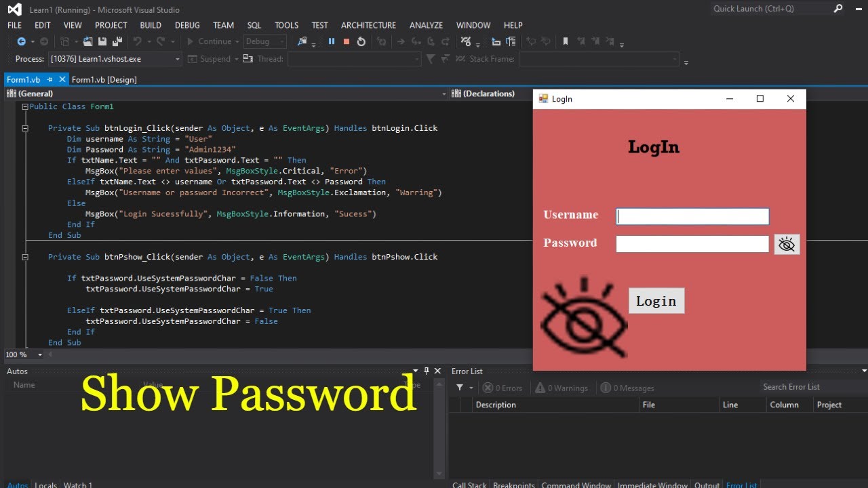Click the Restart debugging icon
Viewport: 868px width, 488px height.
[361, 41]
